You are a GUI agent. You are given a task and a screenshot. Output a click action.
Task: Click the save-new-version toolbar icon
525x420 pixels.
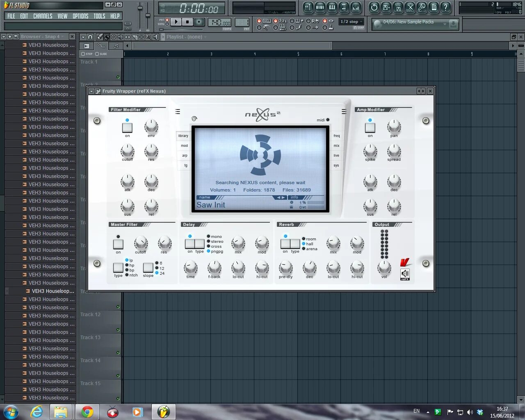(386, 7)
